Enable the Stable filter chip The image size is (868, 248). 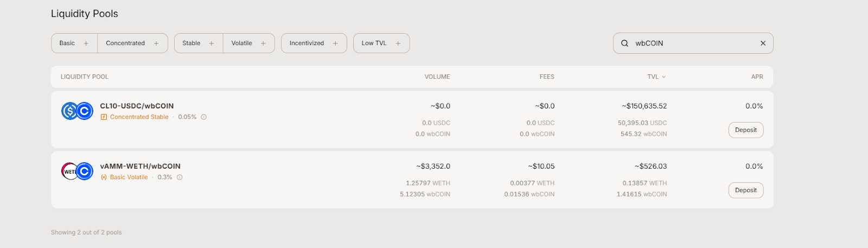coord(198,43)
